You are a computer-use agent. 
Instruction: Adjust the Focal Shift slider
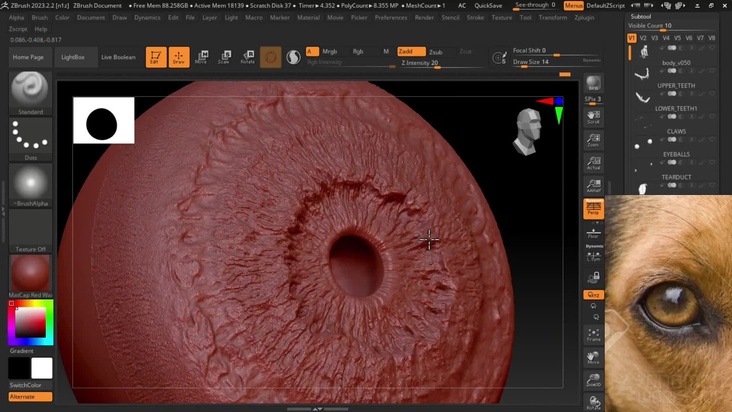(x=556, y=51)
